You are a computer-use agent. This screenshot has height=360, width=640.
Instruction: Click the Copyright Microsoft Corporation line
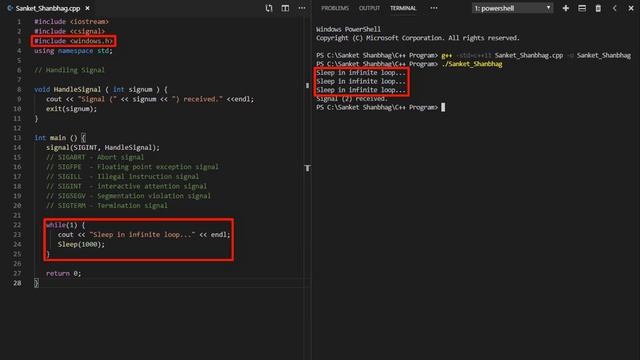tap(418, 38)
